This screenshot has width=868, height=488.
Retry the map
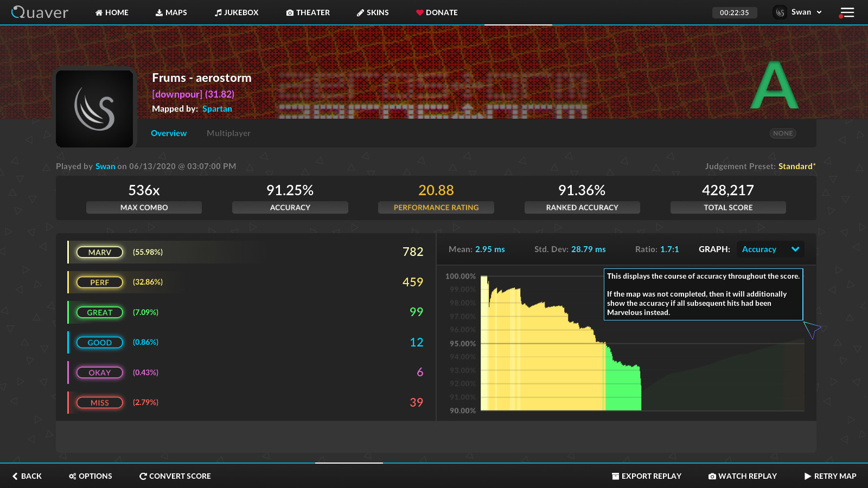(x=830, y=476)
